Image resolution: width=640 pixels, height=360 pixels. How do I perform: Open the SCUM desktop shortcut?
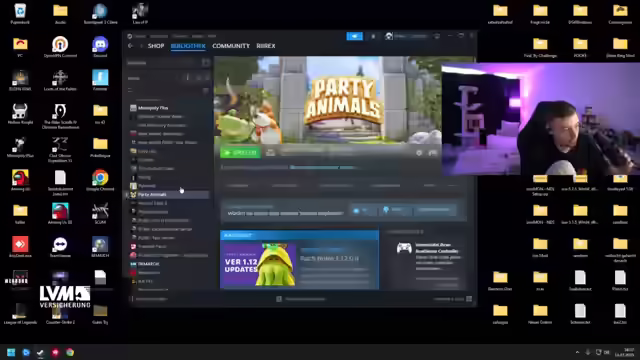click(x=100, y=214)
